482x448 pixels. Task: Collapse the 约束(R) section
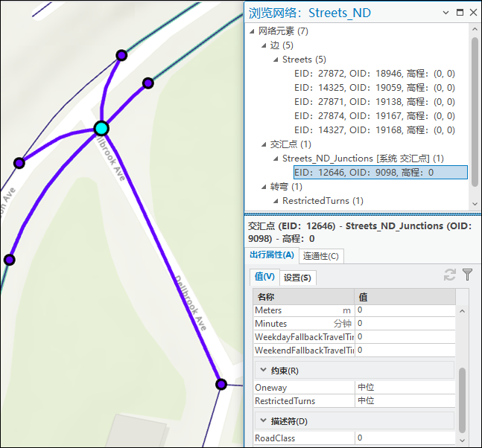coord(263,371)
